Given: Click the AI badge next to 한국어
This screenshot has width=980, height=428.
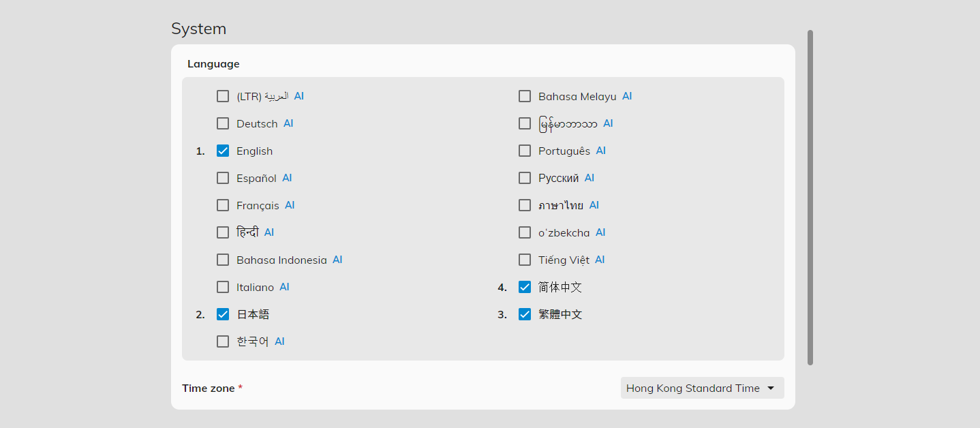Looking at the screenshot, I should (x=279, y=341).
